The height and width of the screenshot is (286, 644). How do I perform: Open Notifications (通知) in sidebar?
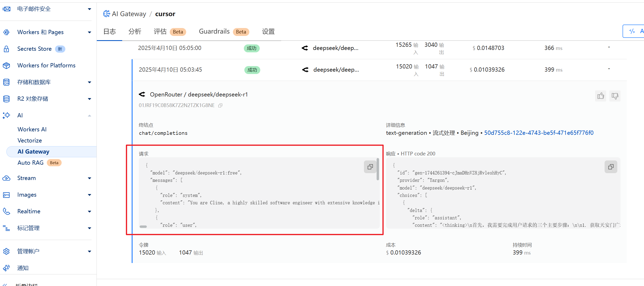coord(23,268)
